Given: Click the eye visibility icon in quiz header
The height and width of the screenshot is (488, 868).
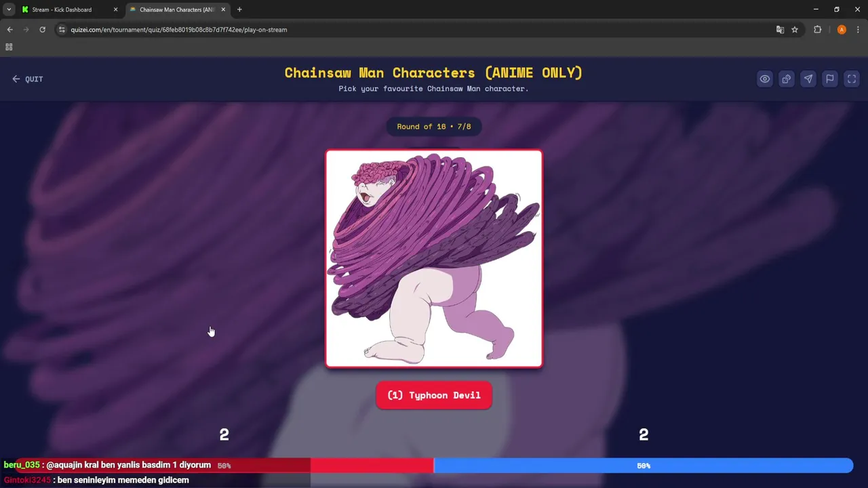Looking at the screenshot, I should coord(765,79).
